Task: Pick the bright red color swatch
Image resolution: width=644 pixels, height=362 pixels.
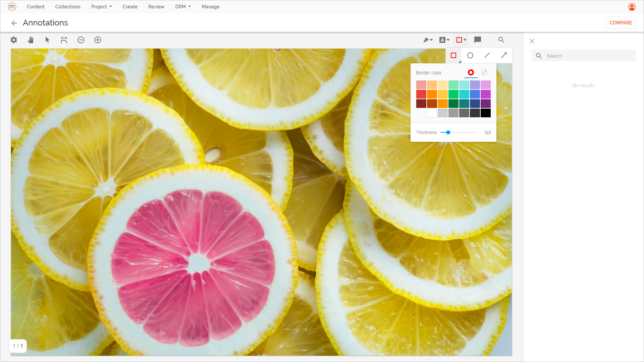Action: click(x=421, y=94)
